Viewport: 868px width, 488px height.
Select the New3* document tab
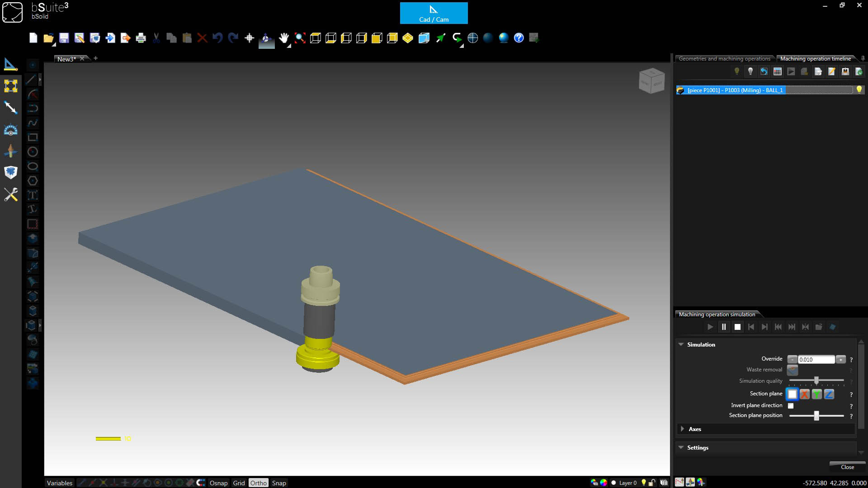67,59
